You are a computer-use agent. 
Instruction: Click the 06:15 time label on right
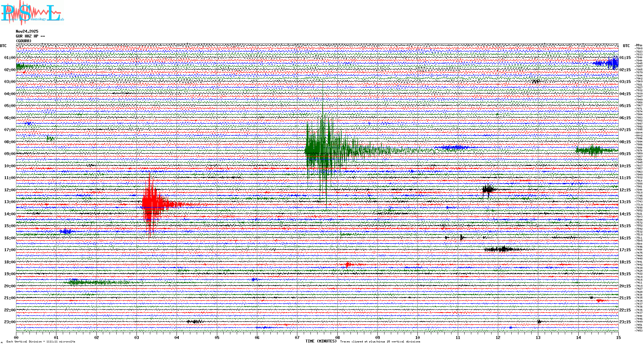[x=625, y=118]
